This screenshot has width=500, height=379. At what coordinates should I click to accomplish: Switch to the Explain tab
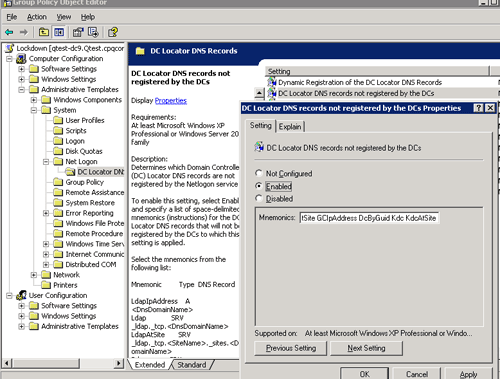(x=290, y=127)
